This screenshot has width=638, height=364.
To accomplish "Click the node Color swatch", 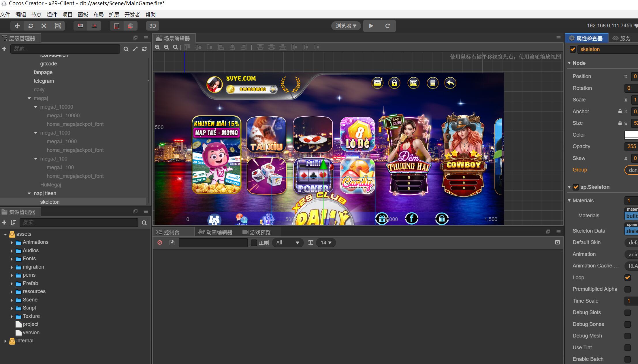I will (631, 135).
